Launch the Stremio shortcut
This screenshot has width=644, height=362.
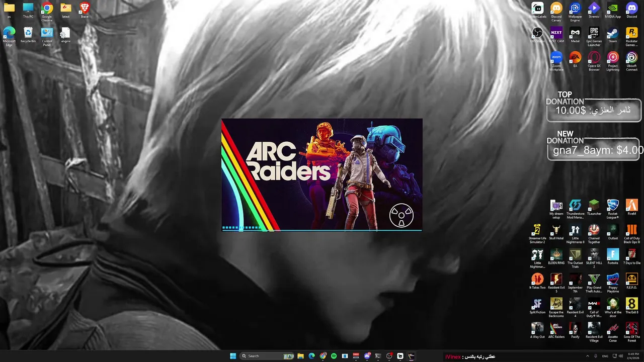pos(594,10)
